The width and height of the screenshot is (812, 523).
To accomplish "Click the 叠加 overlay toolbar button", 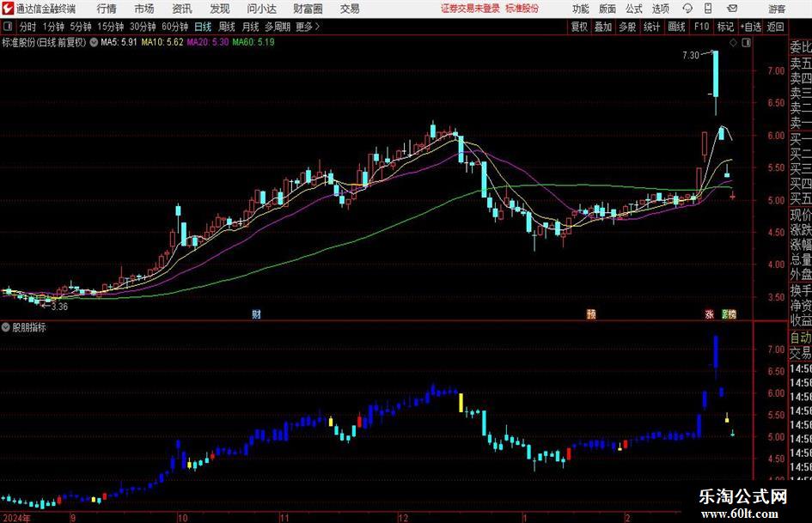I will [x=603, y=27].
